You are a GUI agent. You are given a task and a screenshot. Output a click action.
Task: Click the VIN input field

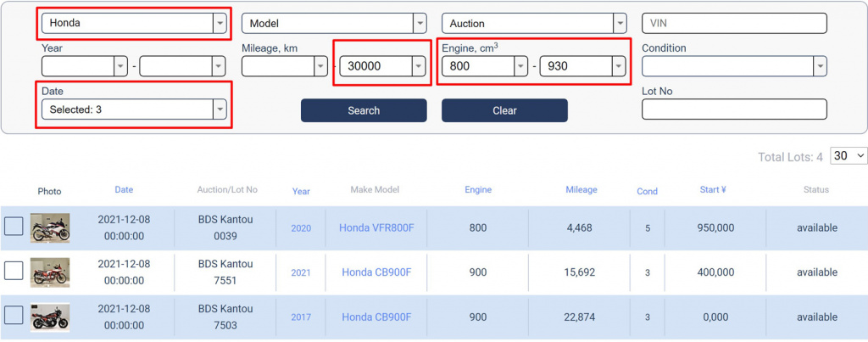tap(734, 23)
